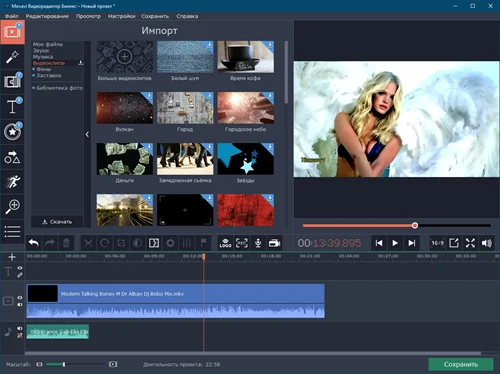Viewport: 500px width, 374px height.
Task: Select Видеоклипы in import list
Action: pyautogui.click(x=49, y=63)
